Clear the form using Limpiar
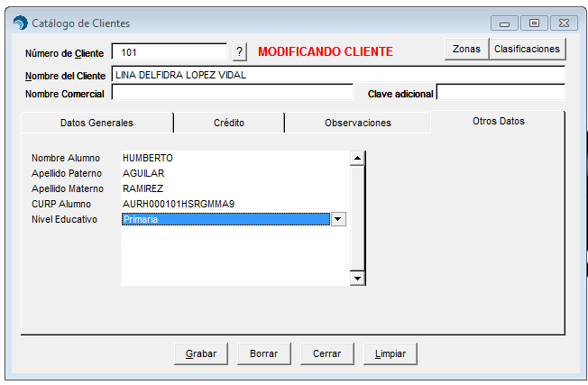Viewport: 588px width, 385px height. (390, 353)
